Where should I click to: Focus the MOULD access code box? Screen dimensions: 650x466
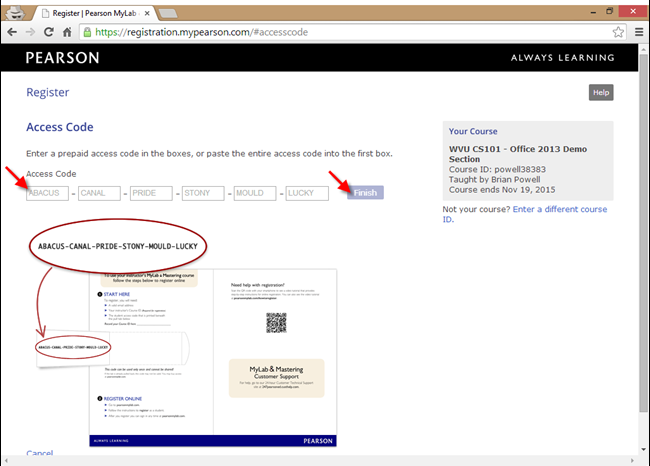click(255, 193)
